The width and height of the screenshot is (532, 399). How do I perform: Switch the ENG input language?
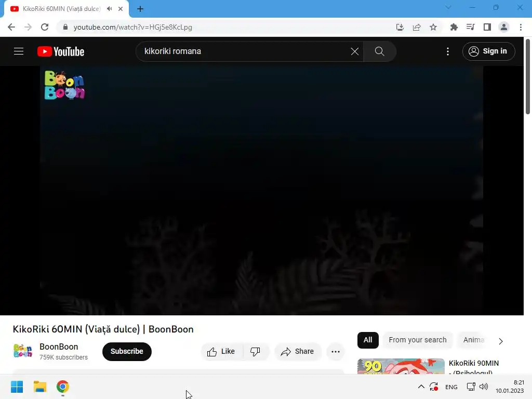click(451, 387)
